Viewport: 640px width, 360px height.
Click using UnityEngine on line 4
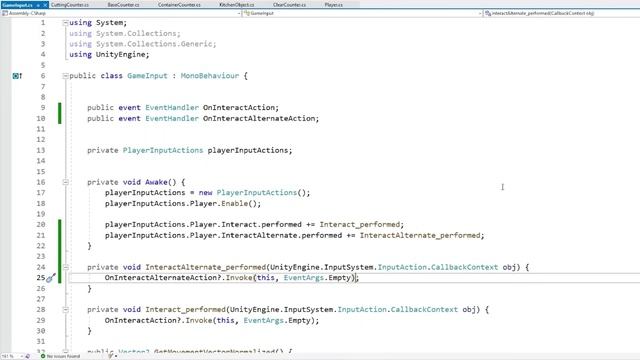pos(109,55)
